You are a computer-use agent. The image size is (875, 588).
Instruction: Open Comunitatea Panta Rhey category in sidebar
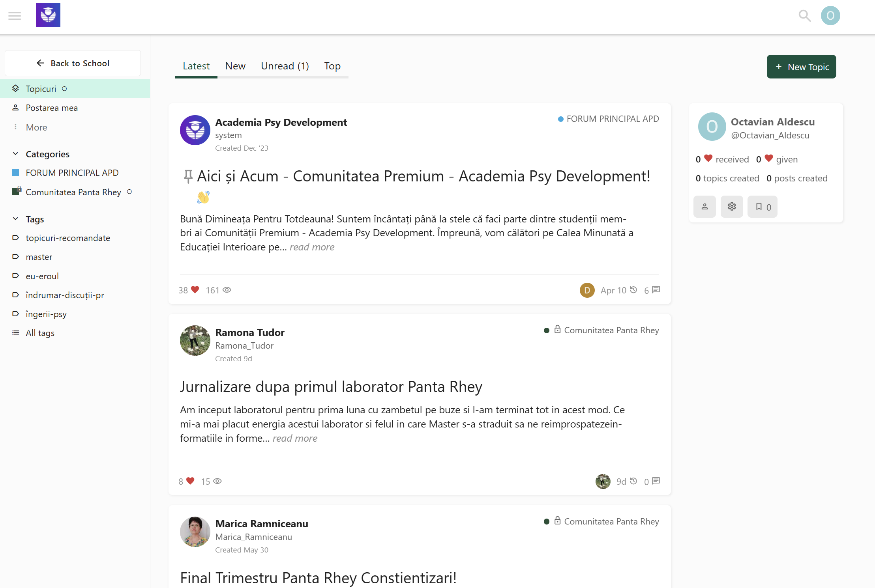73,192
